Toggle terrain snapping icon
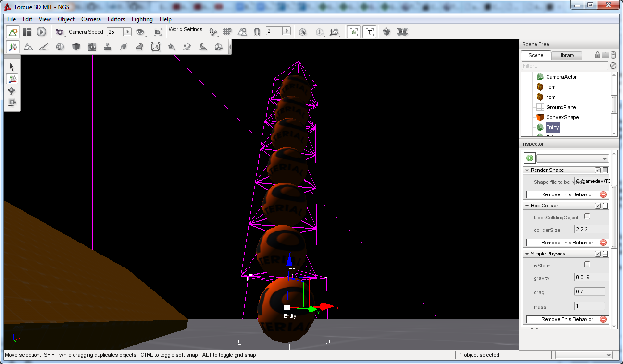 tap(242, 32)
